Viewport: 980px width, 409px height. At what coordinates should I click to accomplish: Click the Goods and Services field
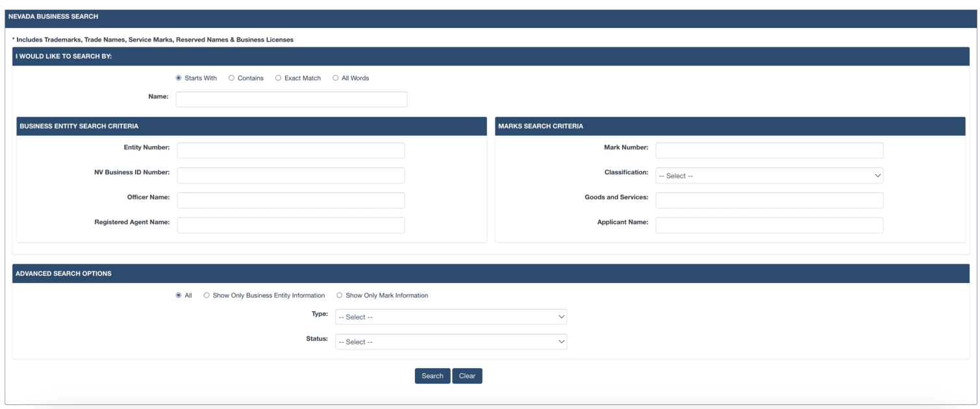coord(769,200)
